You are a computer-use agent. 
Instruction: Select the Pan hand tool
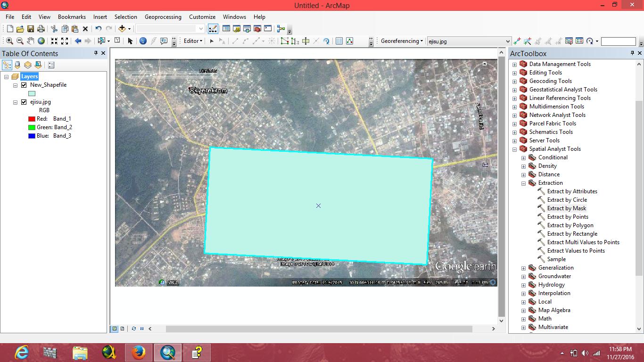[x=31, y=41]
